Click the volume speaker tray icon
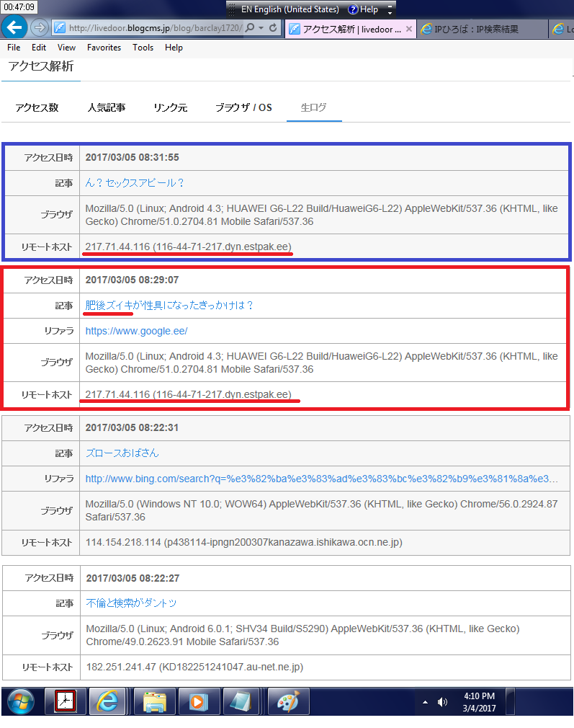This screenshot has width=574, height=728. click(442, 702)
